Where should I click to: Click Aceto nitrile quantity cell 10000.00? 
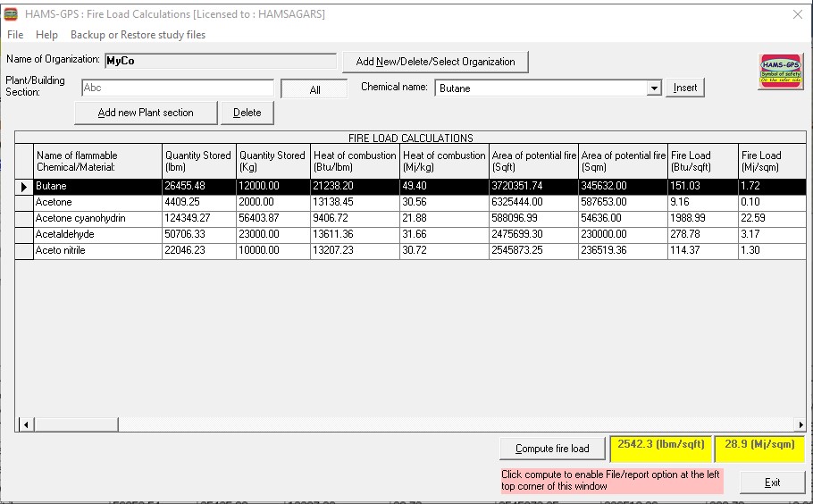coord(273,250)
